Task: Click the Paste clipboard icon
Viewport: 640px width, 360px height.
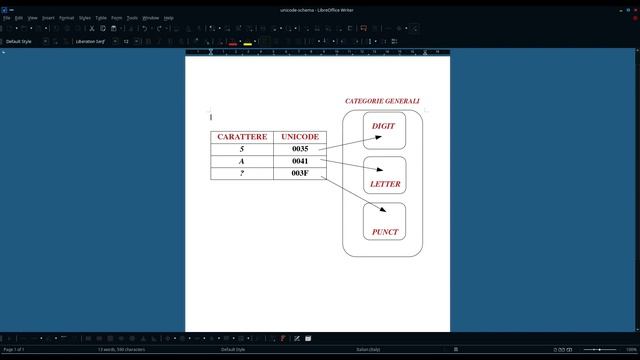Action: tap(114, 28)
